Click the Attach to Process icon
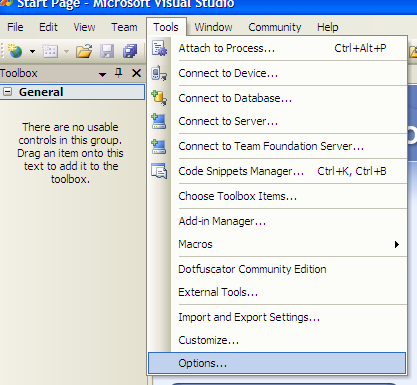The height and width of the screenshot is (385, 417). pos(159,48)
